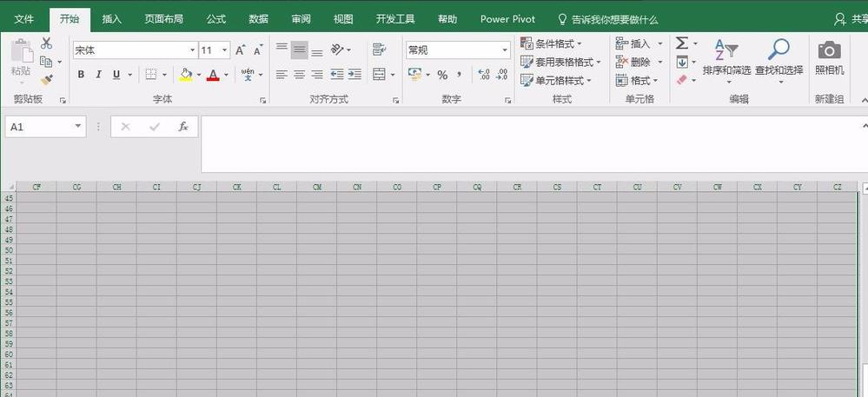This screenshot has width=868, height=397.
Task: Click the 条件格式 button
Action: (551, 43)
